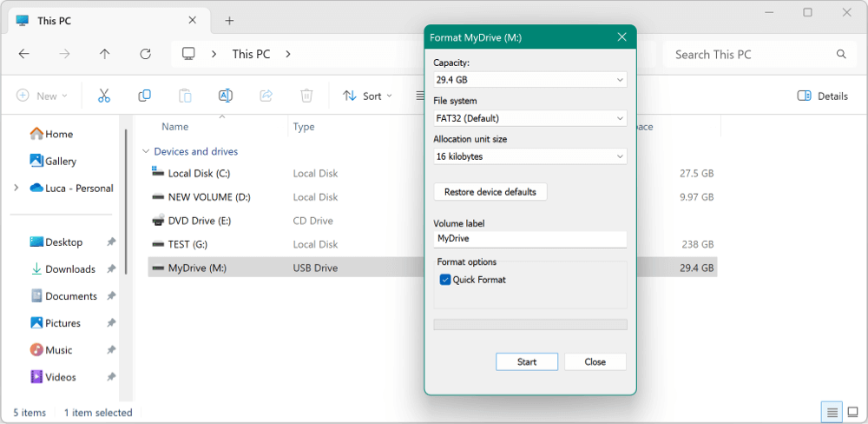This screenshot has height=424, width=868.
Task: Click Restore device defaults button
Action: click(x=490, y=192)
